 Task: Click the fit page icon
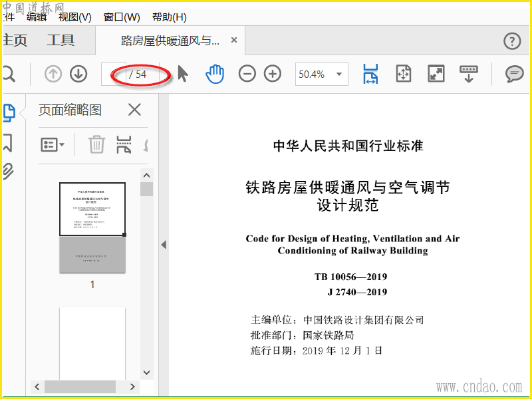pyautogui.click(x=404, y=74)
